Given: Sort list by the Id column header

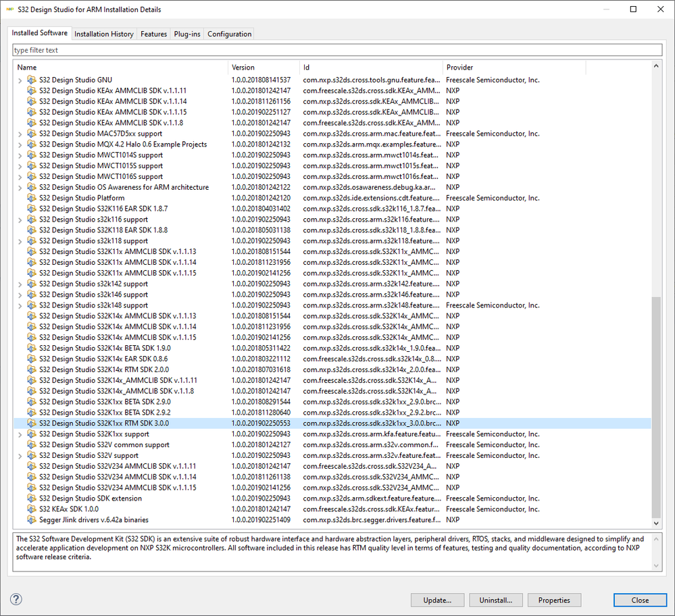Looking at the screenshot, I should [x=371, y=68].
